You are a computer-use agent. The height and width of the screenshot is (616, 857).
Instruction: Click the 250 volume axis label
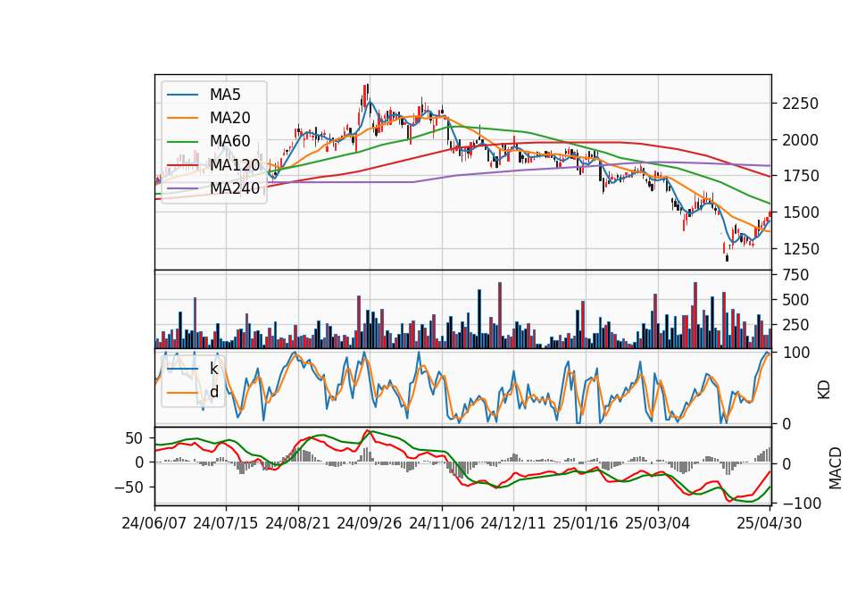click(795, 325)
